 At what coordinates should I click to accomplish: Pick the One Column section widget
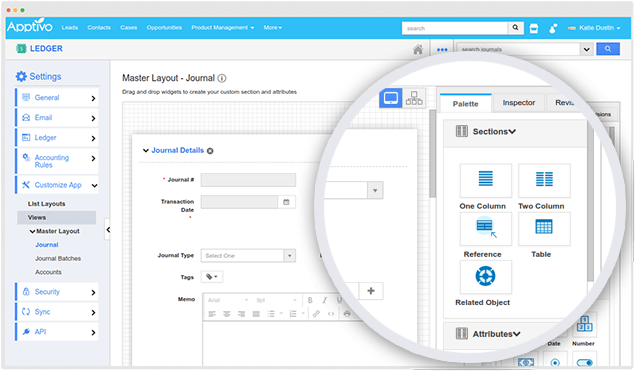(486, 180)
